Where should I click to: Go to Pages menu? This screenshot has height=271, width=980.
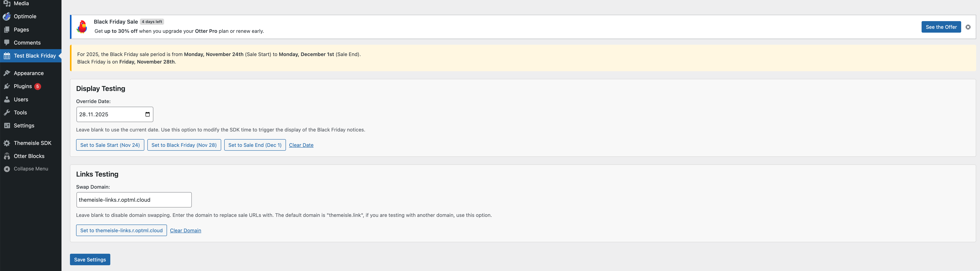21,30
